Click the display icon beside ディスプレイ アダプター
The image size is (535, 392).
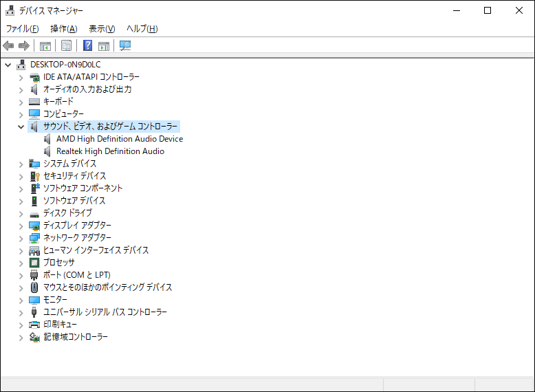[34, 226]
